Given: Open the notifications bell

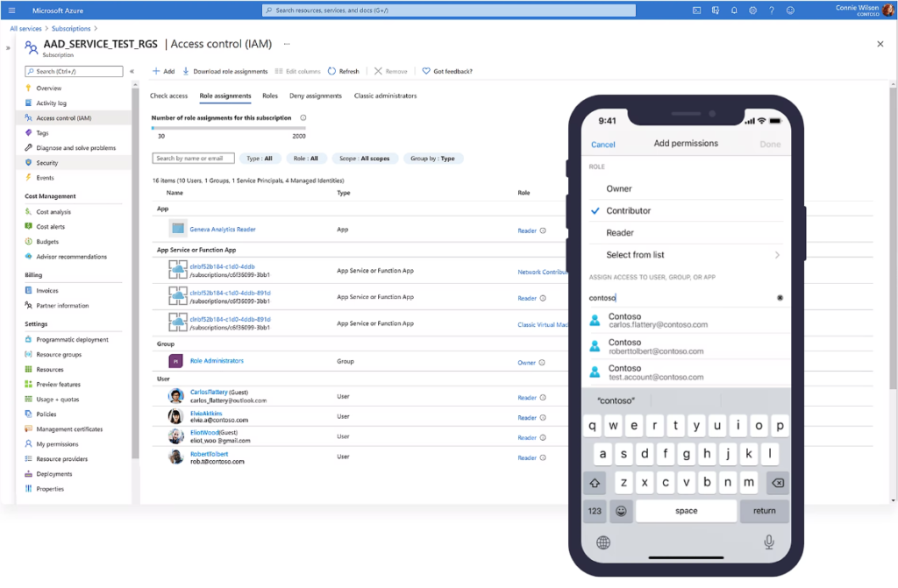Looking at the screenshot, I should 734,10.
